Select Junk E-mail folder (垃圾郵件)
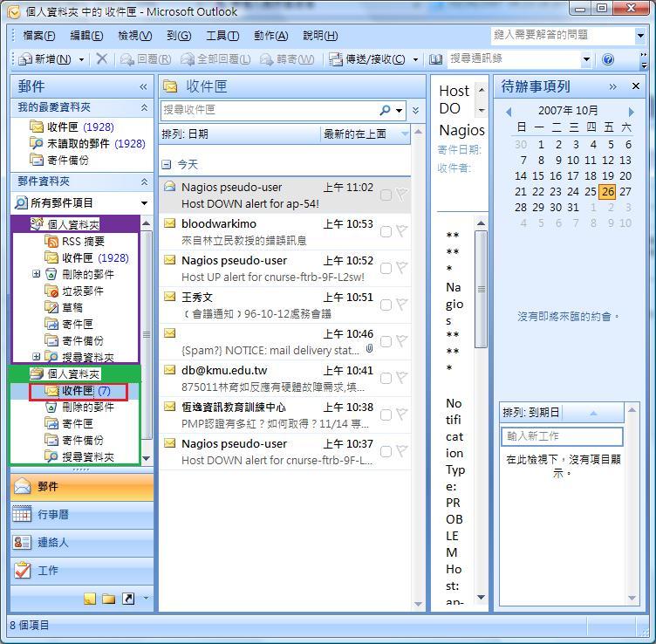Image resolution: width=656 pixels, height=644 pixels. click(x=74, y=291)
